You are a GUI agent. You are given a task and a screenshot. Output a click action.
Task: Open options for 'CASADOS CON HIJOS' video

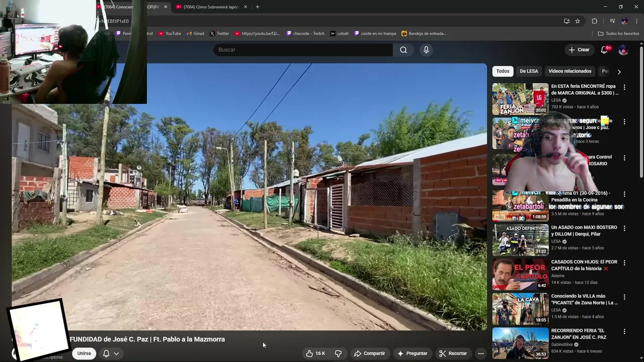[624, 263]
